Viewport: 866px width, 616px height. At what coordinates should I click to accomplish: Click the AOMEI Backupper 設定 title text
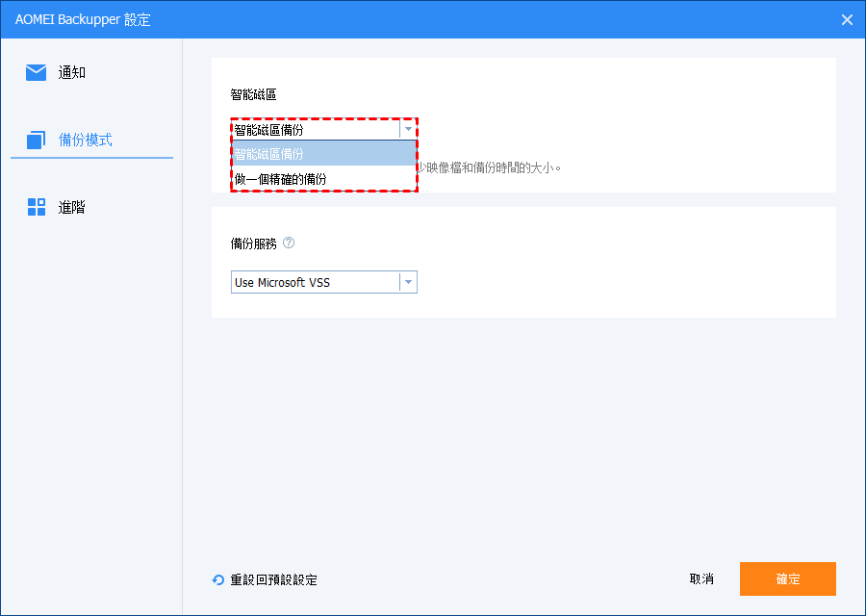click(x=83, y=20)
